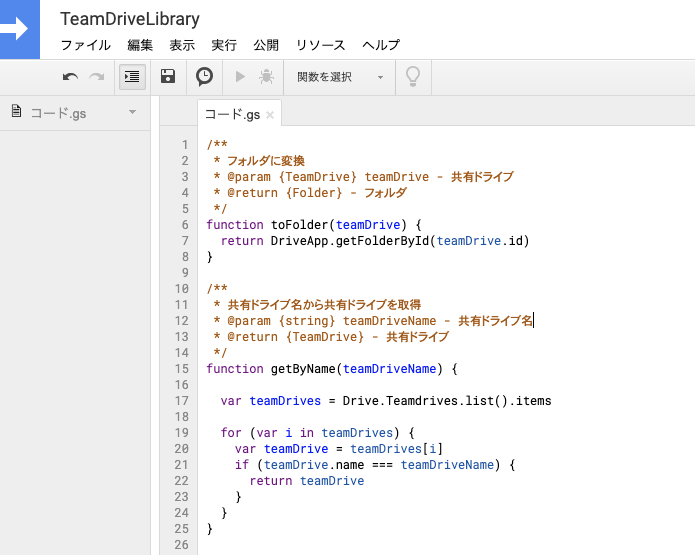Click the blue arrow Apps Script logo
The width and height of the screenshot is (695, 555).
20,29
